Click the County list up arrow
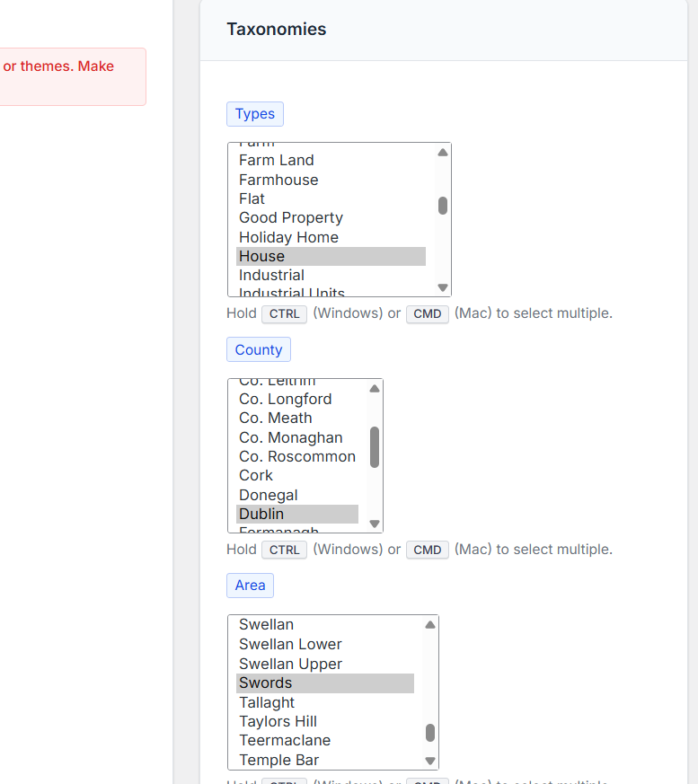Viewport: 698px width, 784px height. (375, 389)
